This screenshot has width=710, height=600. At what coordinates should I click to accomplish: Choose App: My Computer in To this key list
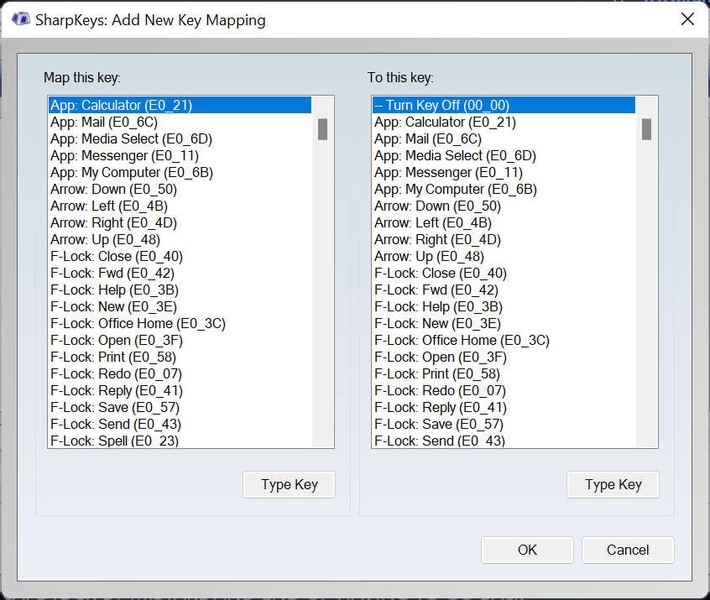tap(504, 189)
